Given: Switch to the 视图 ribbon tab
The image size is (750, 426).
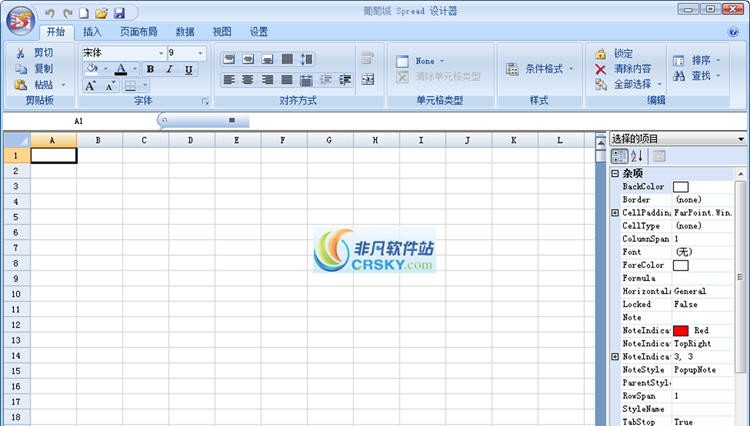Looking at the screenshot, I should click(x=221, y=32).
